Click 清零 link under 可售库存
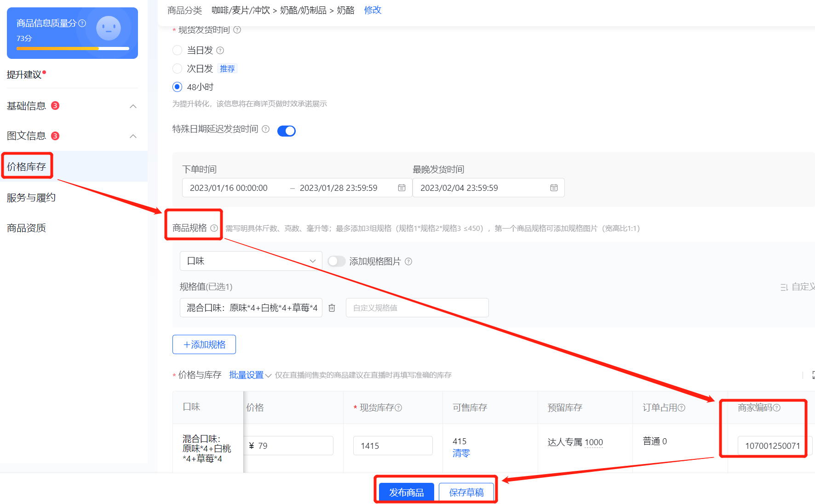Image resolution: width=815 pixels, height=504 pixels. 461,453
